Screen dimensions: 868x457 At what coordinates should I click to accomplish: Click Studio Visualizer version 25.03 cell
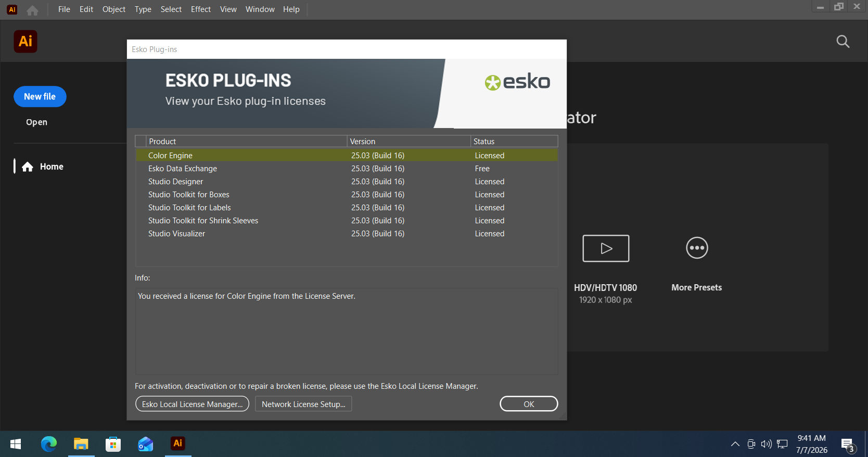coord(378,234)
